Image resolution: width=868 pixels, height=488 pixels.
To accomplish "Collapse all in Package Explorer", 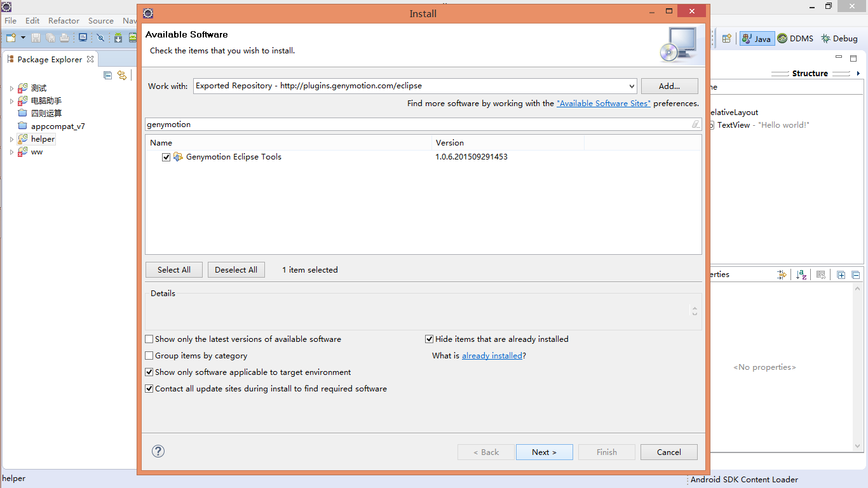I will [107, 75].
